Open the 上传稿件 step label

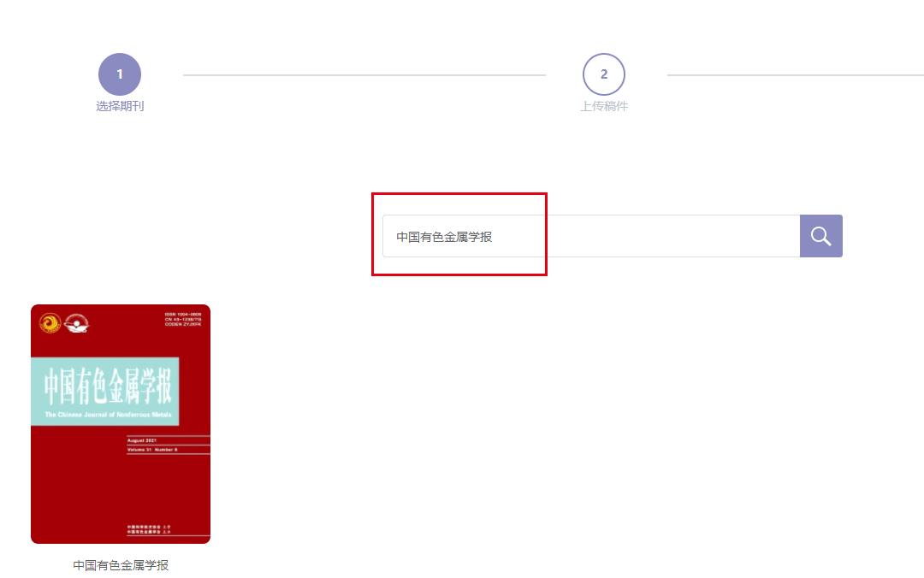point(604,106)
